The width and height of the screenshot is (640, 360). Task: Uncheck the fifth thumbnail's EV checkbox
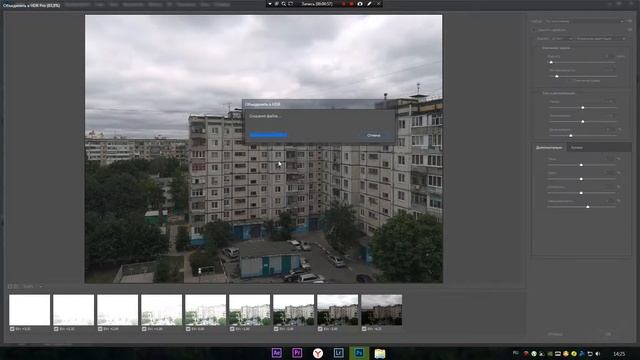pos(188,329)
